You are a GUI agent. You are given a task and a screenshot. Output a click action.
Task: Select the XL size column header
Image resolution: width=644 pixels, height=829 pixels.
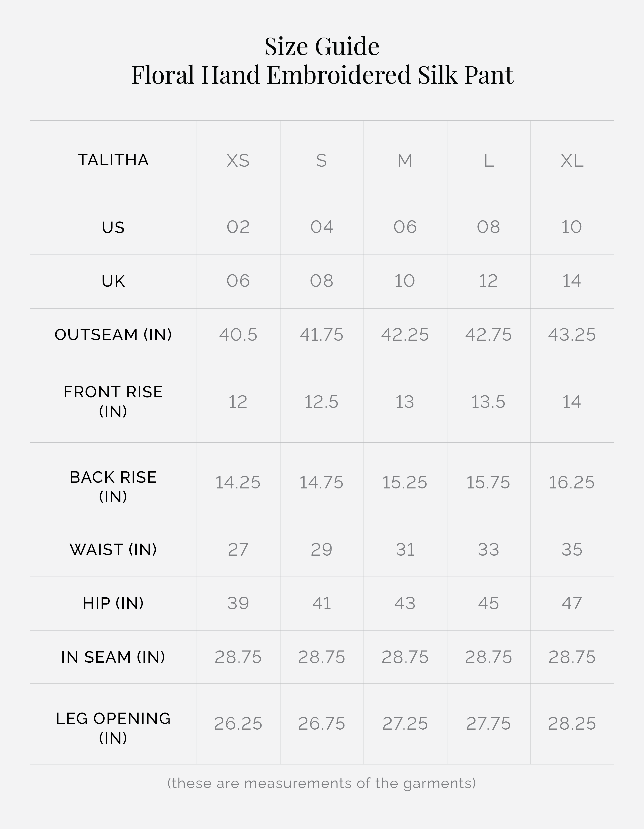(x=572, y=161)
